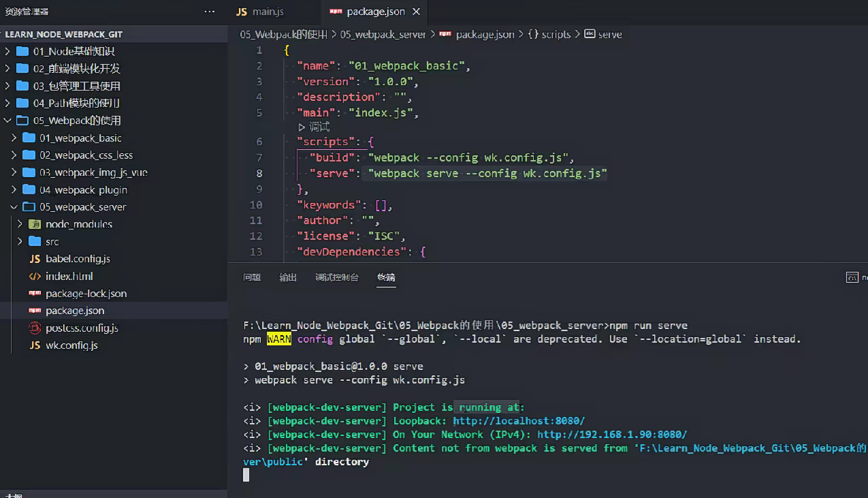Open the Output panel tab
Image resolution: width=868 pixels, height=498 pixels.
click(x=288, y=277)
